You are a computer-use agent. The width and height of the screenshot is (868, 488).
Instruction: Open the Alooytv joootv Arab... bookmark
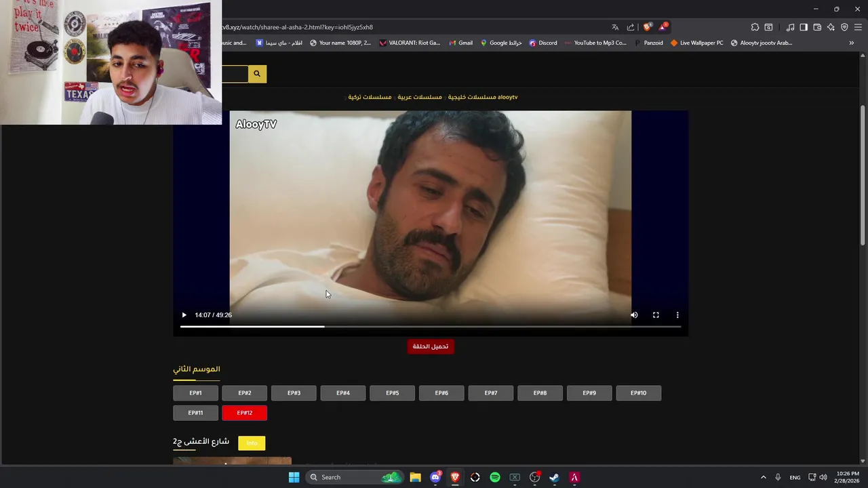tap(762, 43)
